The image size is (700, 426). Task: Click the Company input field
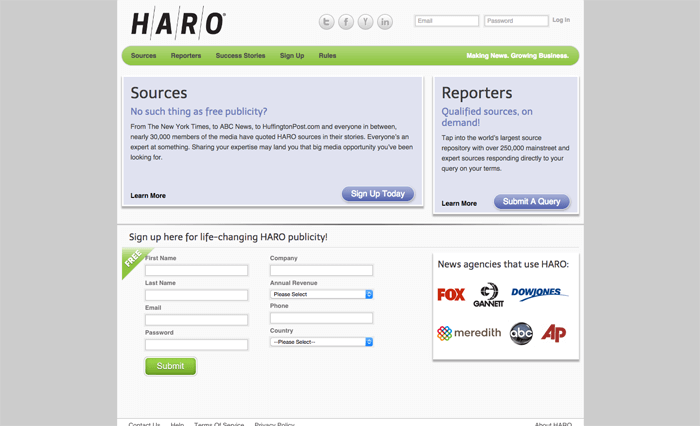tap(321, 270)
